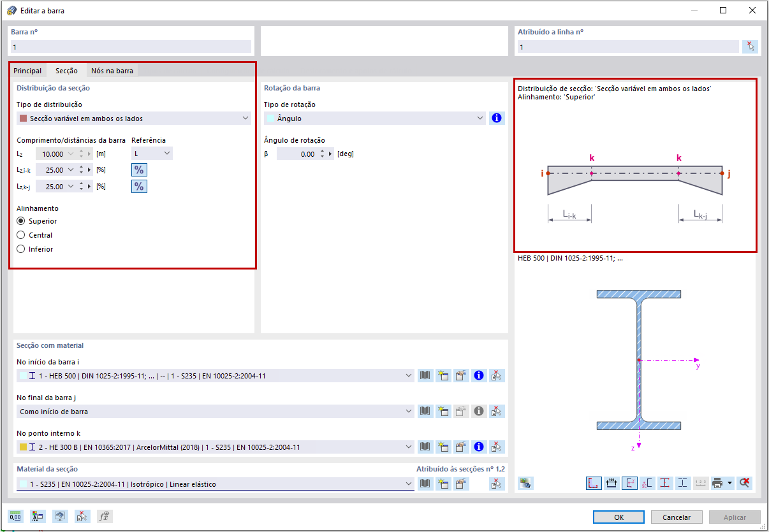Click the rotation angle info icon
Viewport: 769px width, 532px height.
click(497, 119)
